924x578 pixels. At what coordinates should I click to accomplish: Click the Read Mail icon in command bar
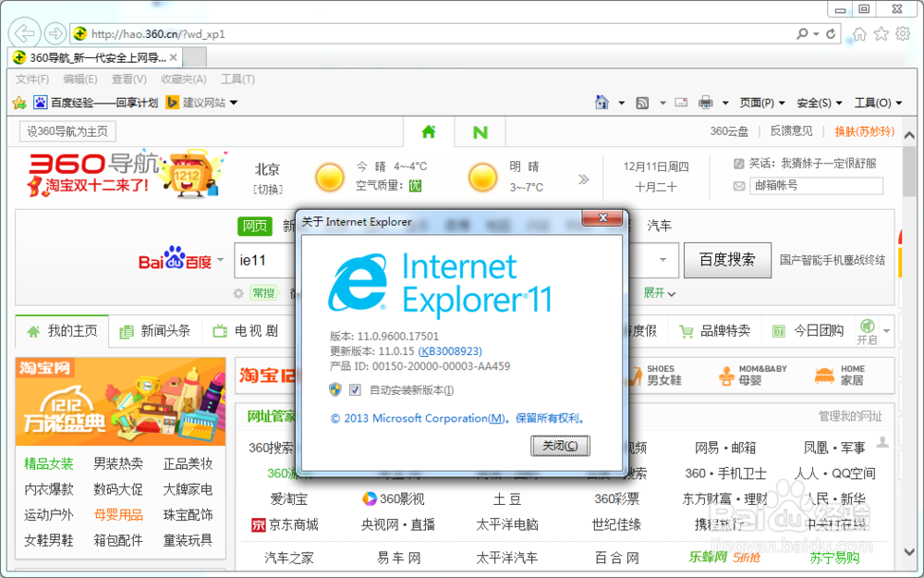coord(681,102)
